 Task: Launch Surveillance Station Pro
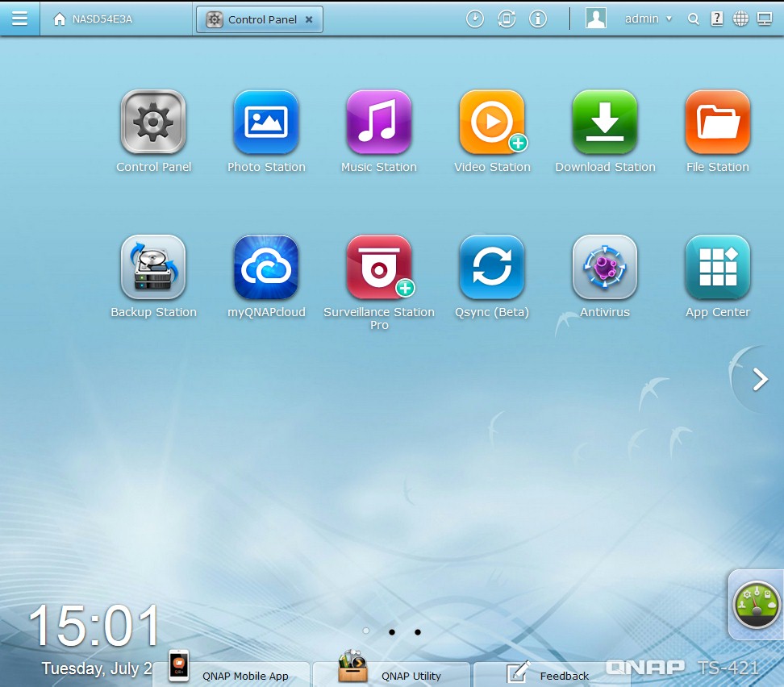(x=379, y=267)
